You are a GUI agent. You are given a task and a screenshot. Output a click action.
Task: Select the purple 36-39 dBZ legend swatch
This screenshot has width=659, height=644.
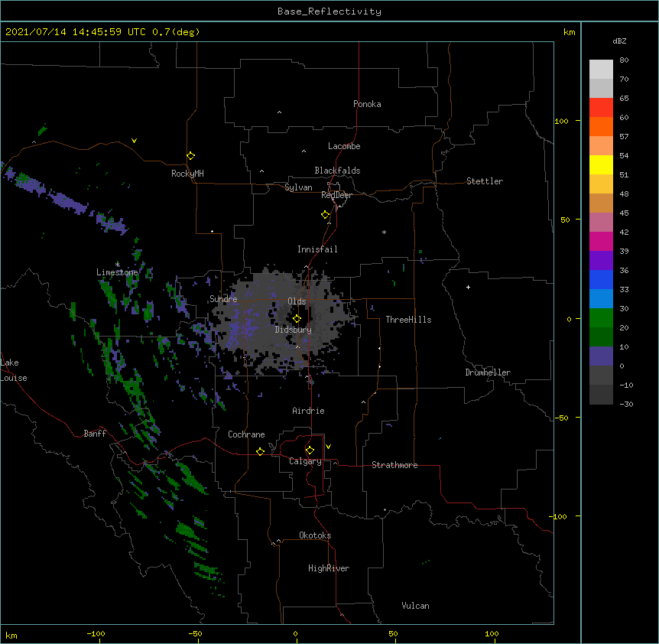(x=601, y=261)
